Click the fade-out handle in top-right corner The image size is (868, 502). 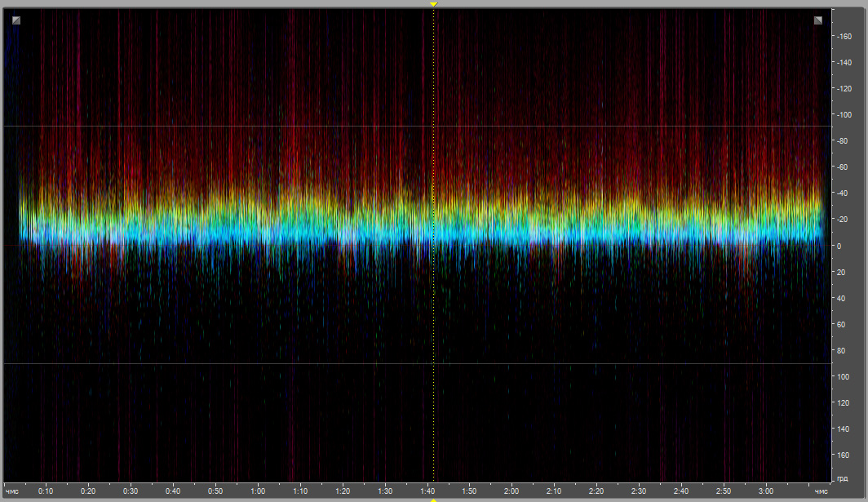(817, 20)
